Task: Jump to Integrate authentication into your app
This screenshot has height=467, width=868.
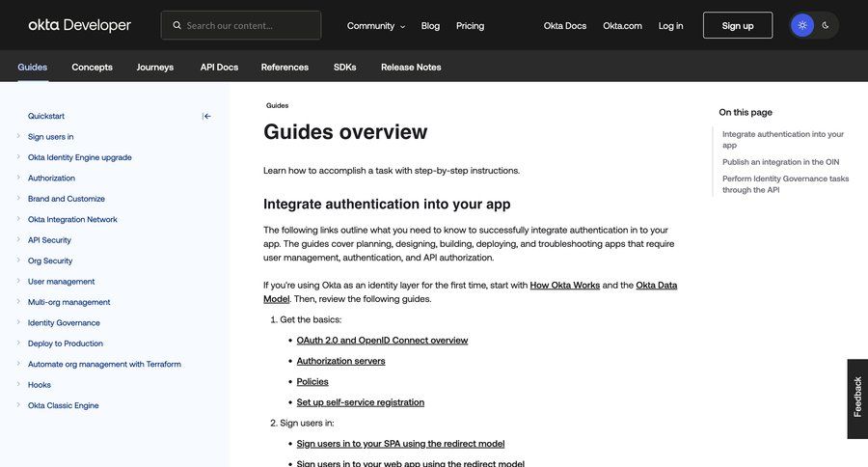Action: tap(783, 139)
